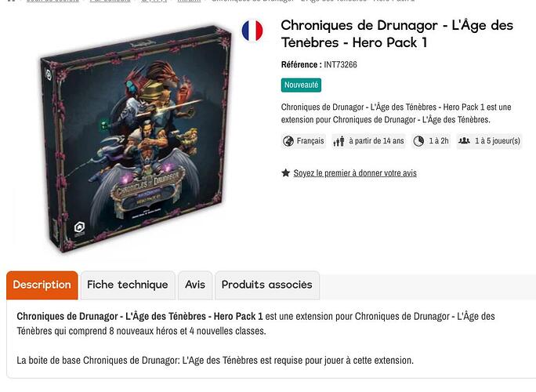The image size is (536, 392).
Task: Show the Produits associés tab
Action: 267,285
